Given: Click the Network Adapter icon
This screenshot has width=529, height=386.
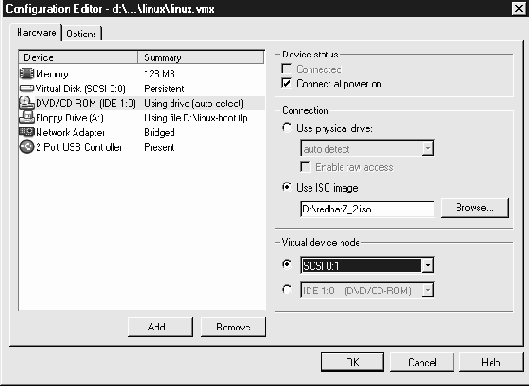Looking at the screenshot, I should (x=27, y=132).
